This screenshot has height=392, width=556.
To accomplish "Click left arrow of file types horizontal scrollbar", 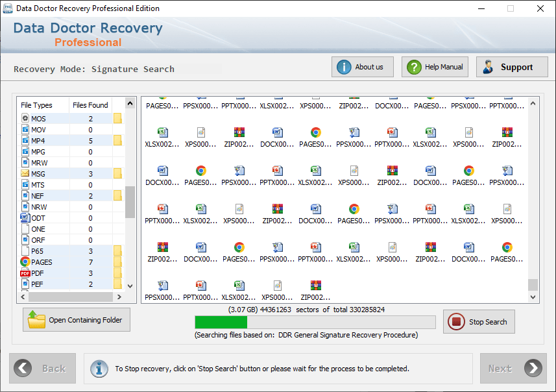I will coord(23,297).
